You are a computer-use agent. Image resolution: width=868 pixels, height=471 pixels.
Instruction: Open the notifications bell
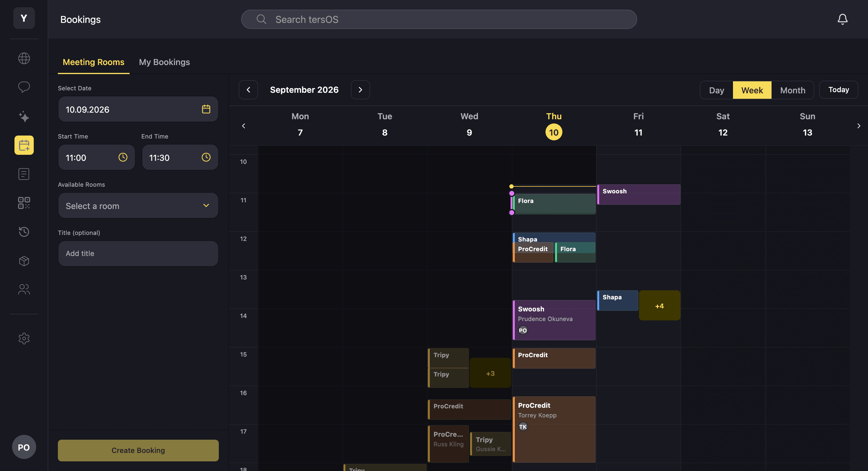(x=842, y=19)
